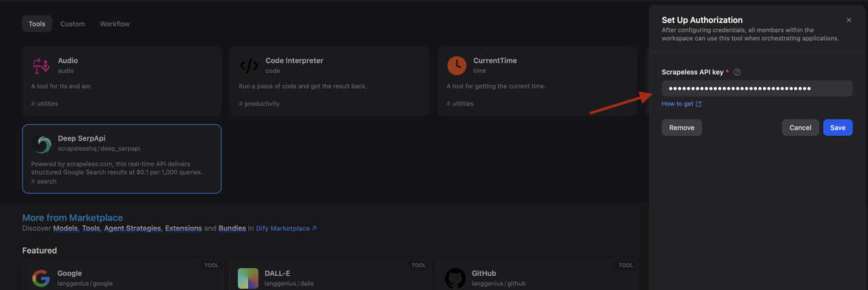Click the Audio tool icon
This screenshot has height=290, width=868.
tap(41, 66)
